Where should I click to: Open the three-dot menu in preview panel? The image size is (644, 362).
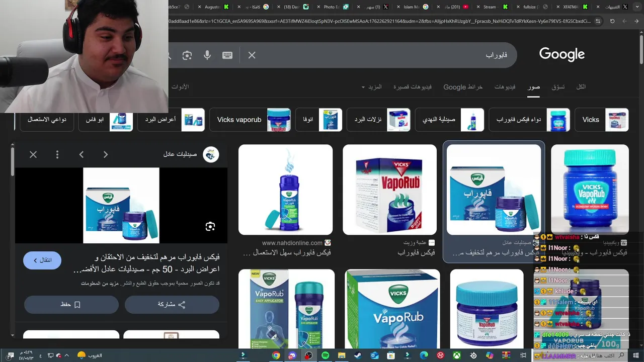(57, 154)
